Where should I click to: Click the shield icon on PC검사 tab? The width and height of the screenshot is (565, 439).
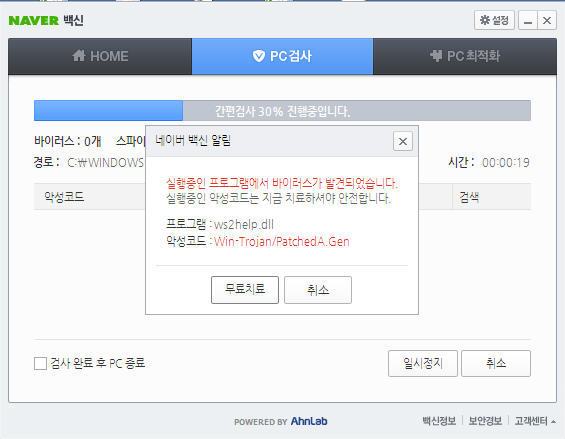click(259, 56)
